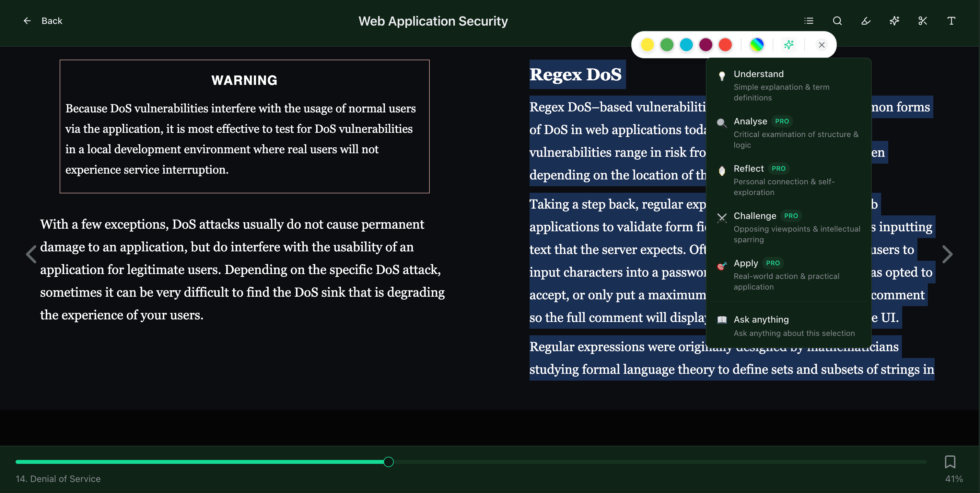Click the Regex DoS heading
Screen dimensions: 980x493
coord(576,74)
